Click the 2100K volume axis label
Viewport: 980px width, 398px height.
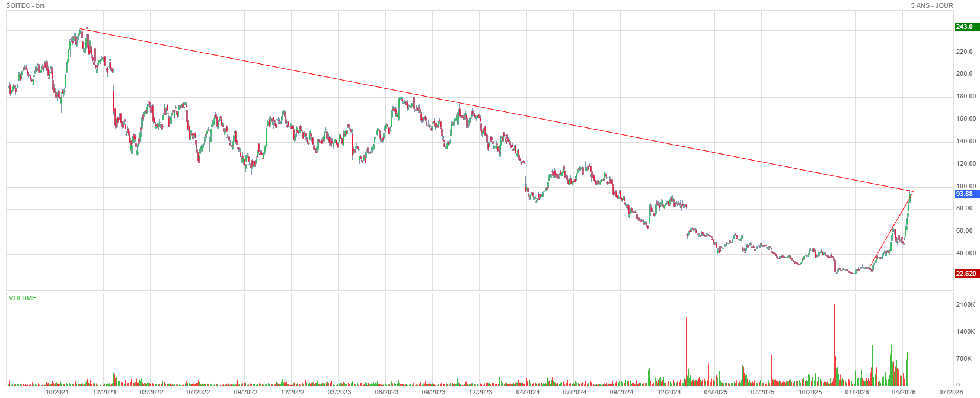click(x=966, y=304)
